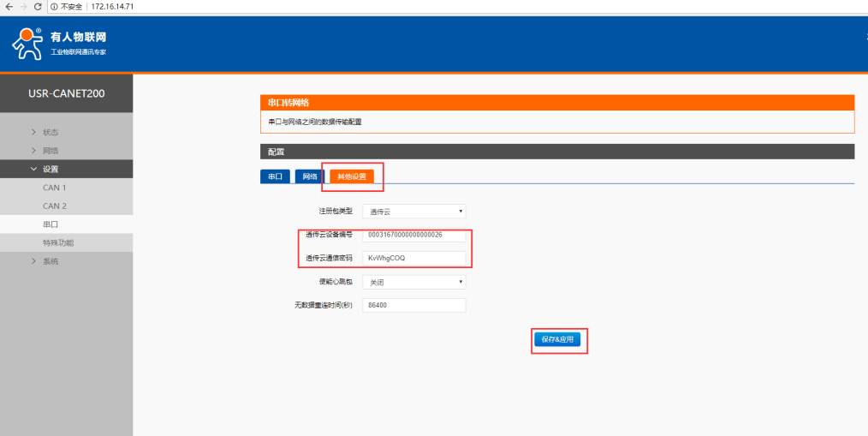
Task: Click the site security info icon
Action: point(55,7)
